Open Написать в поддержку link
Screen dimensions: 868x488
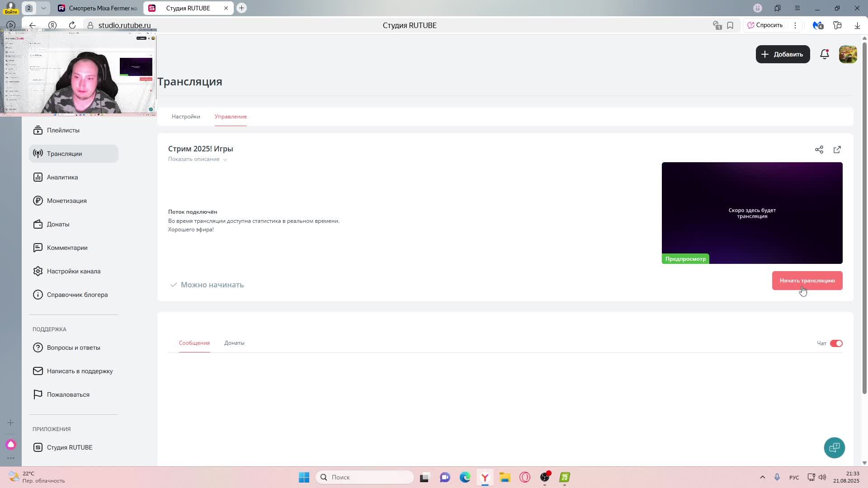[x=80, y=371]
